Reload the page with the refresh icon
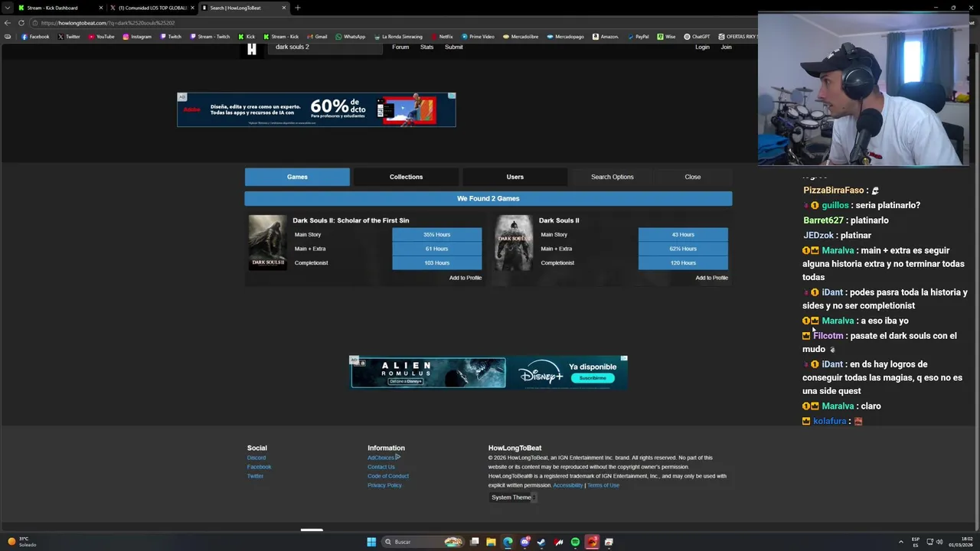980x551 pixels. (21, 23)
